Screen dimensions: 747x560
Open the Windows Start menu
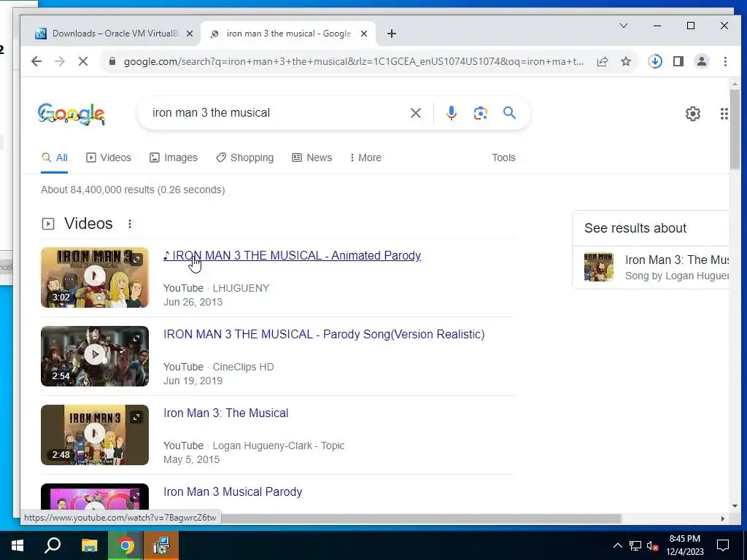[18, 545]
